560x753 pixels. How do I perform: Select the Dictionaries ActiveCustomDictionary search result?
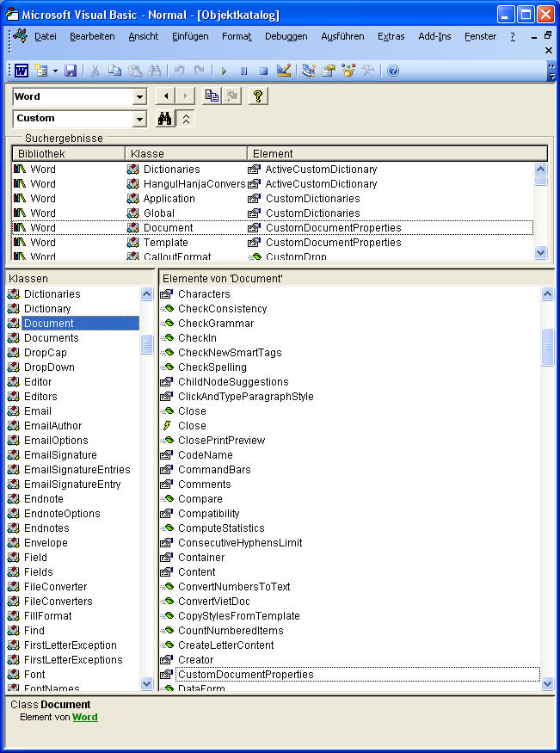[273, 170]
